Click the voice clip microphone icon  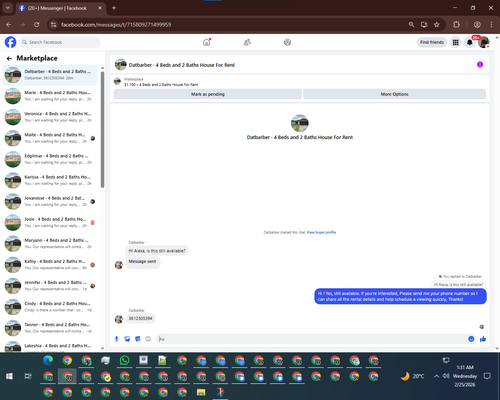coord(116,339)
